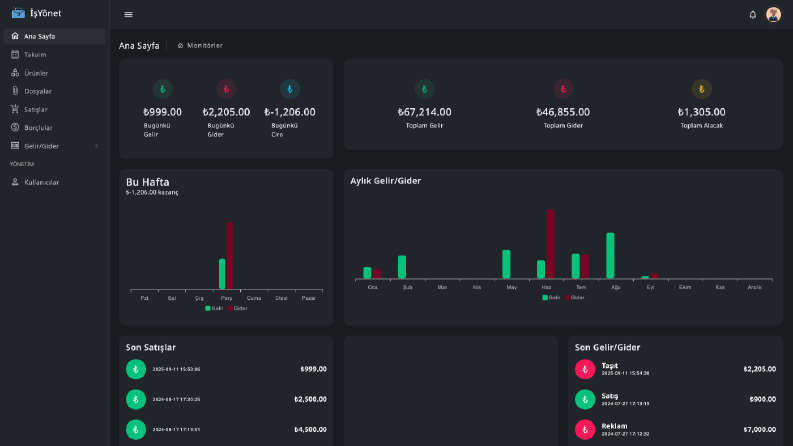Click the Bugünkü Ciro blue lira icon
Image resolution: width=793 pixels, height=446 pixels.
coord(290,89)
